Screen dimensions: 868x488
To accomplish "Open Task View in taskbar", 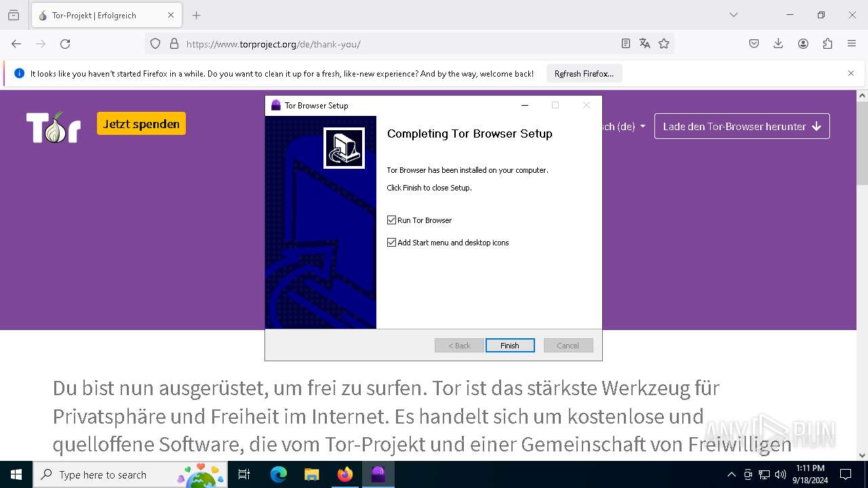I will coord(244,474).
